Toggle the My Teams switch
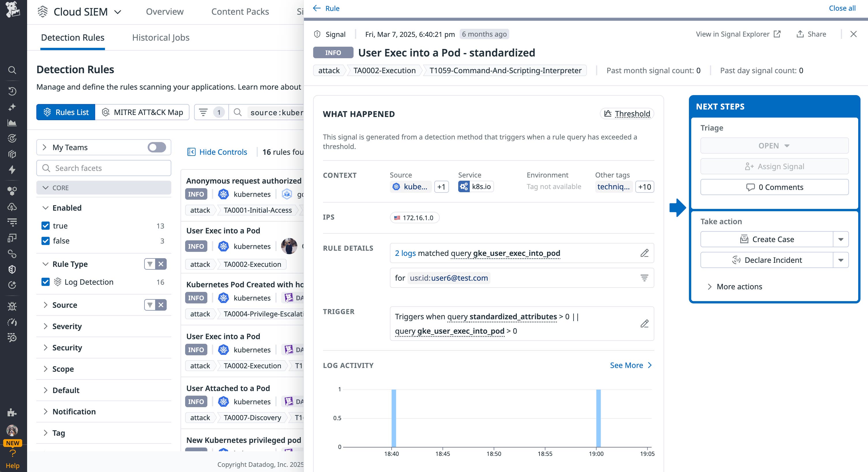Screen dimensions: 868x472 pos(156,147)
